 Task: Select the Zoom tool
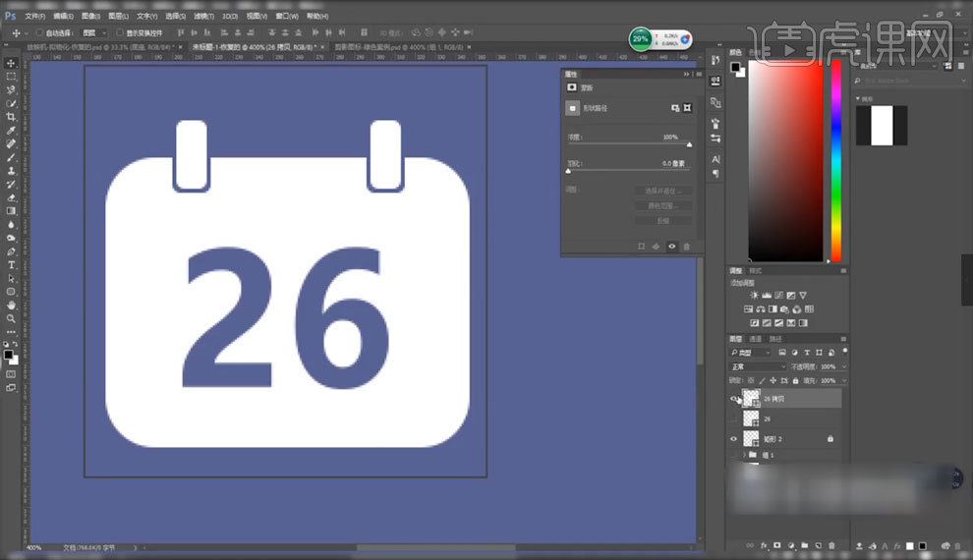(11, 318)
